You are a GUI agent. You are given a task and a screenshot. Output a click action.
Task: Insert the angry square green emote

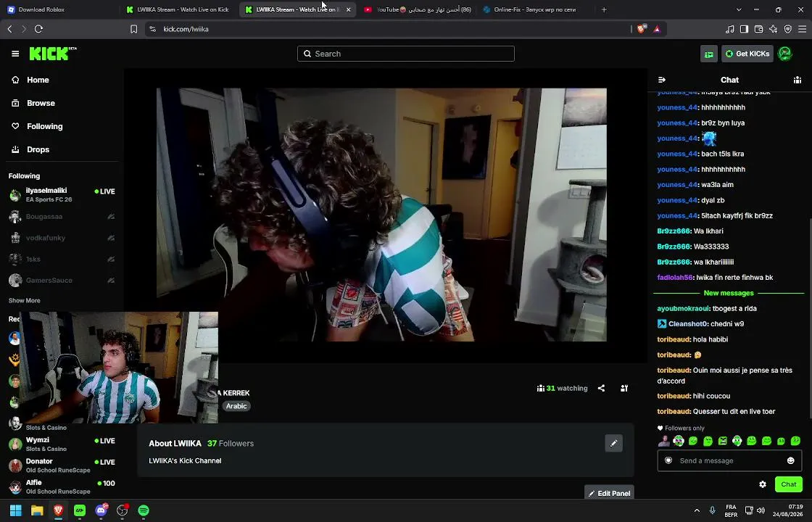click(x=722, y=442)
